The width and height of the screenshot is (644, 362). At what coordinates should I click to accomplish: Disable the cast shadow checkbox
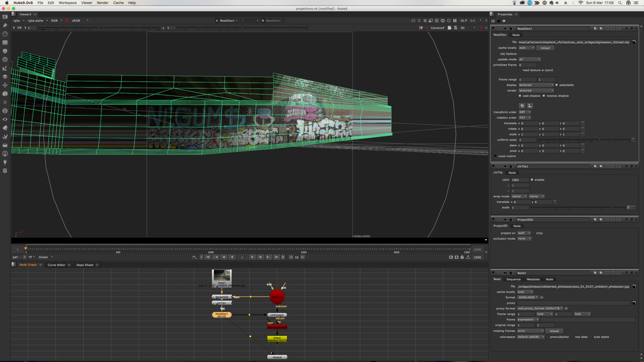(x=520, y=96)
